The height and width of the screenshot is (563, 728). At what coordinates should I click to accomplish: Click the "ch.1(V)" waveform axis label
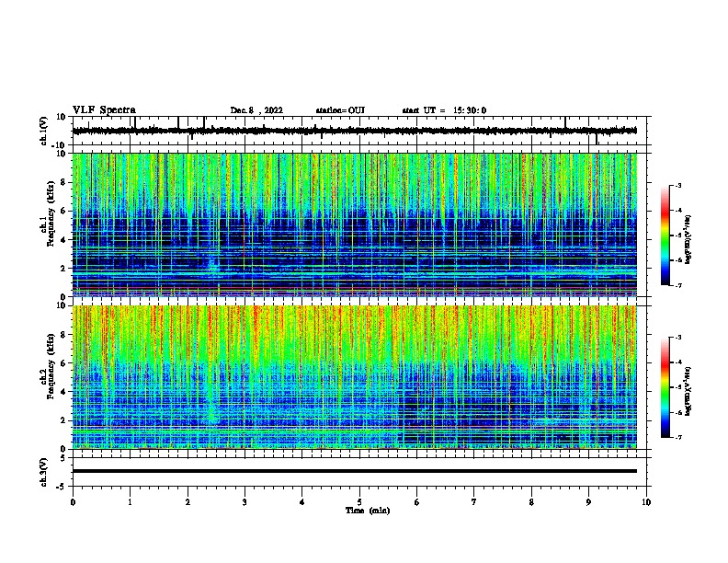pyautogui.click(x=44, y=131)
